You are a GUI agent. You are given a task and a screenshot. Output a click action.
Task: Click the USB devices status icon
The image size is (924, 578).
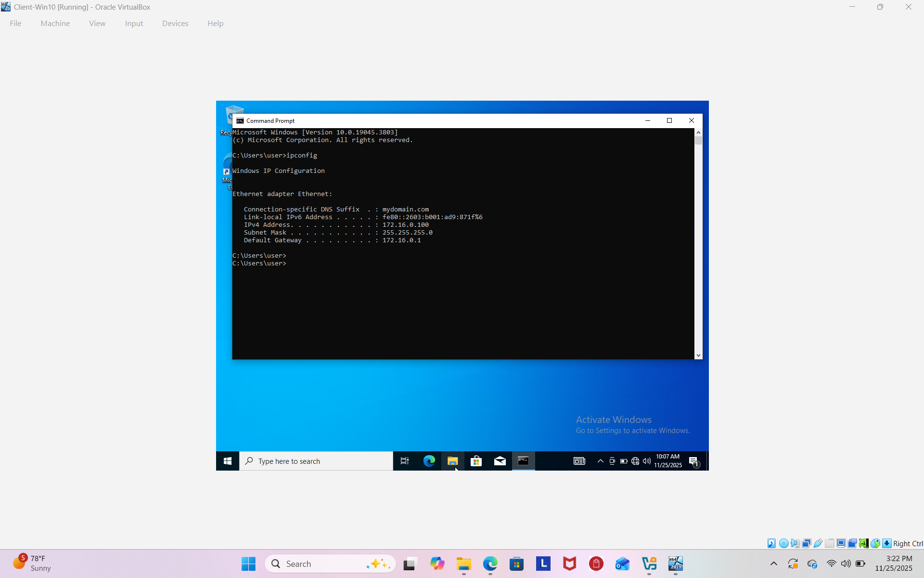click(818, 543)
